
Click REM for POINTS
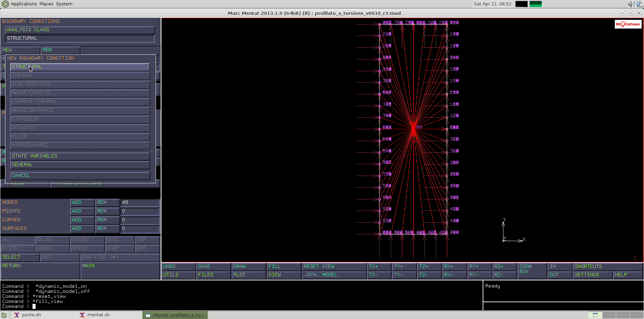(107, 211)
